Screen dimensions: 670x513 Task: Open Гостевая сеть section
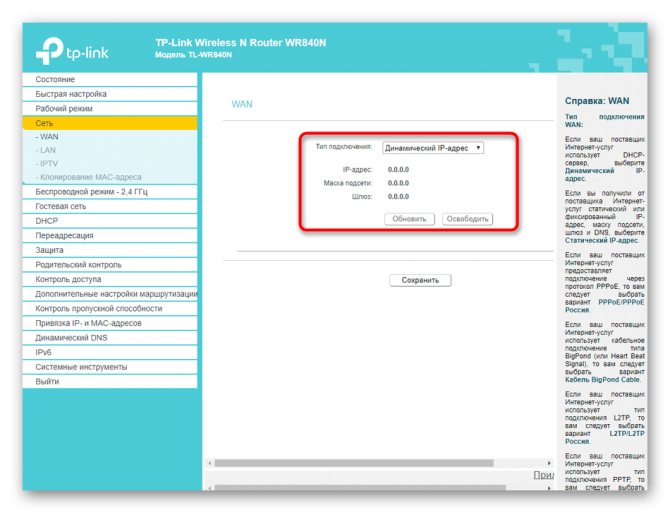tap(110, 206)
